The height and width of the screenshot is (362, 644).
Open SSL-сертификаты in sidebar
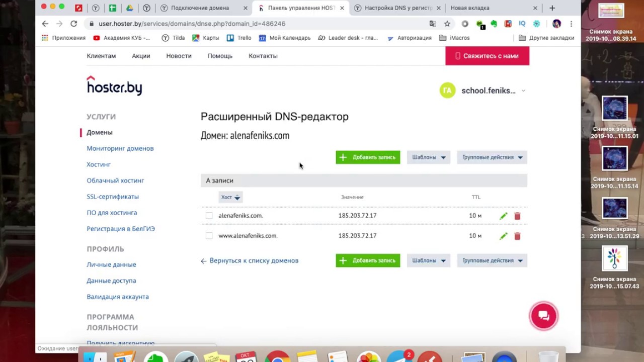click(x=113, y=197)
